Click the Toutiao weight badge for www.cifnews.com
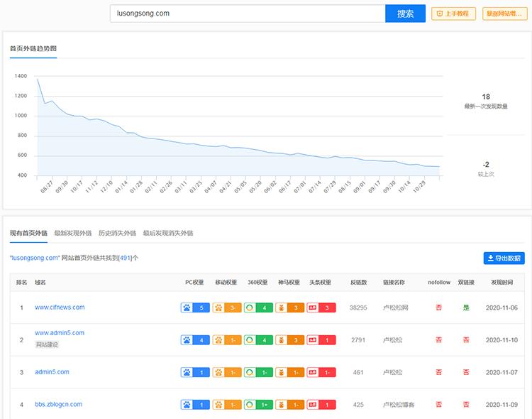 (321, 308)
